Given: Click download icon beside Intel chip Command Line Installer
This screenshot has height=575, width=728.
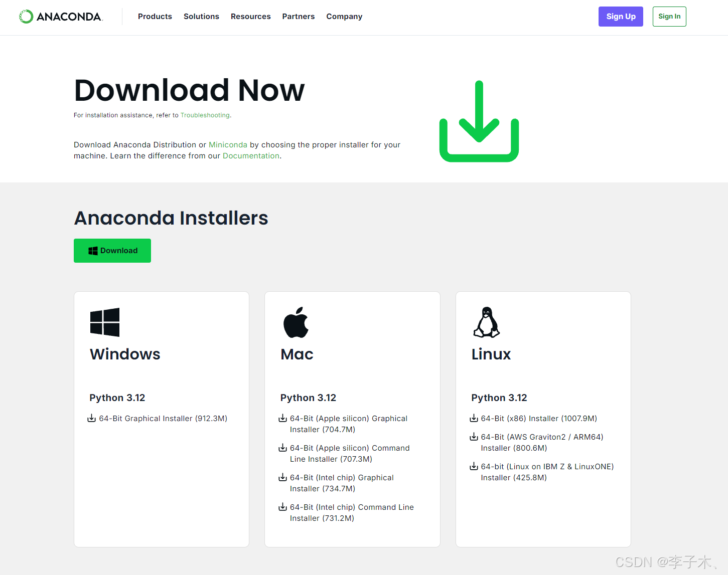Looking at the screenshot, I should point(283,507).
